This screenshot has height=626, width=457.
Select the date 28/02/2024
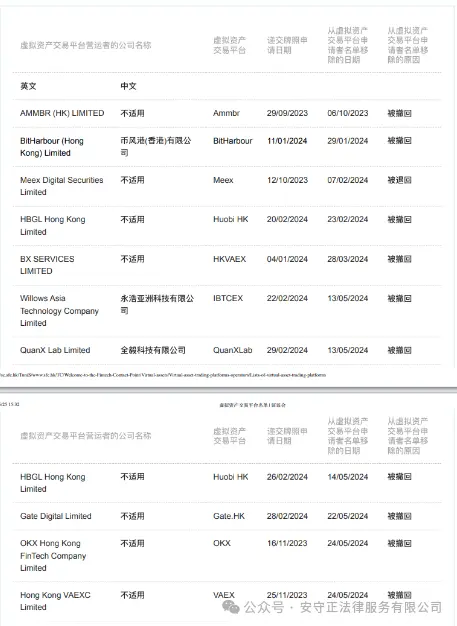tap(287, 516)
